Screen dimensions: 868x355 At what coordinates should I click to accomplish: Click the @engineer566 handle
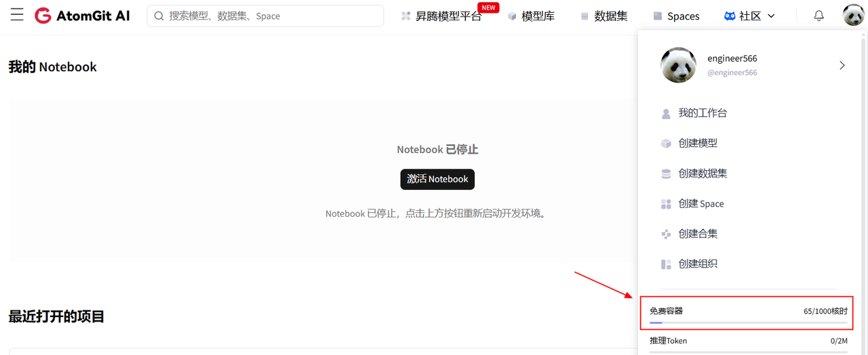pyautogui.click(x=732, y=72)
